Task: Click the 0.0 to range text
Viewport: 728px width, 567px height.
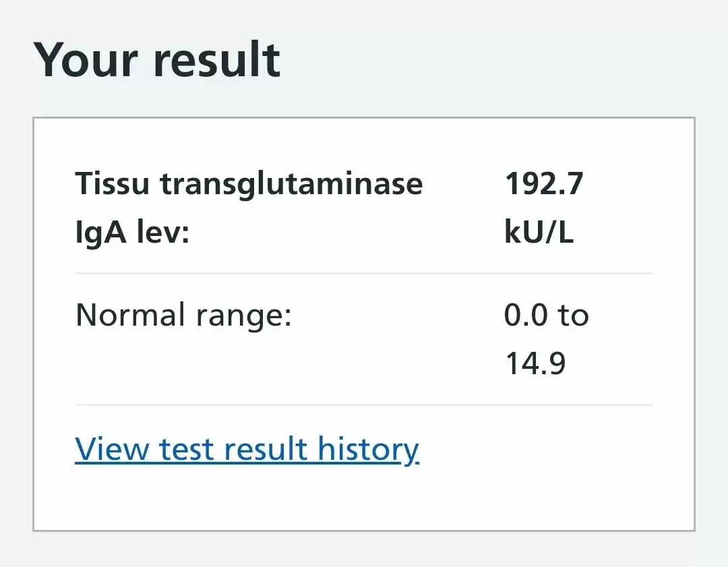Action: (x=547, y=316)
